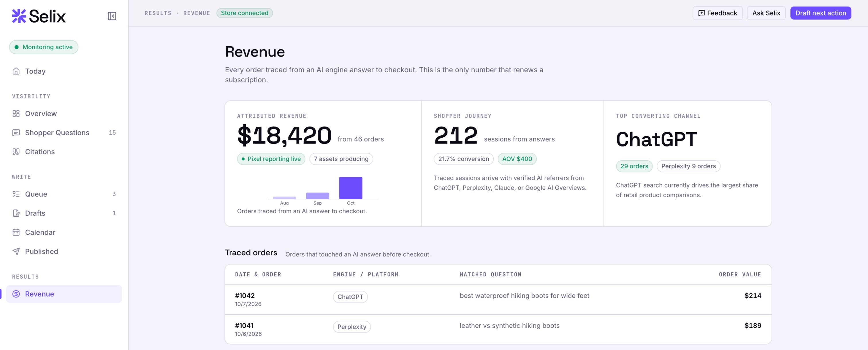Click the 29 orders chip

[634, 166]
